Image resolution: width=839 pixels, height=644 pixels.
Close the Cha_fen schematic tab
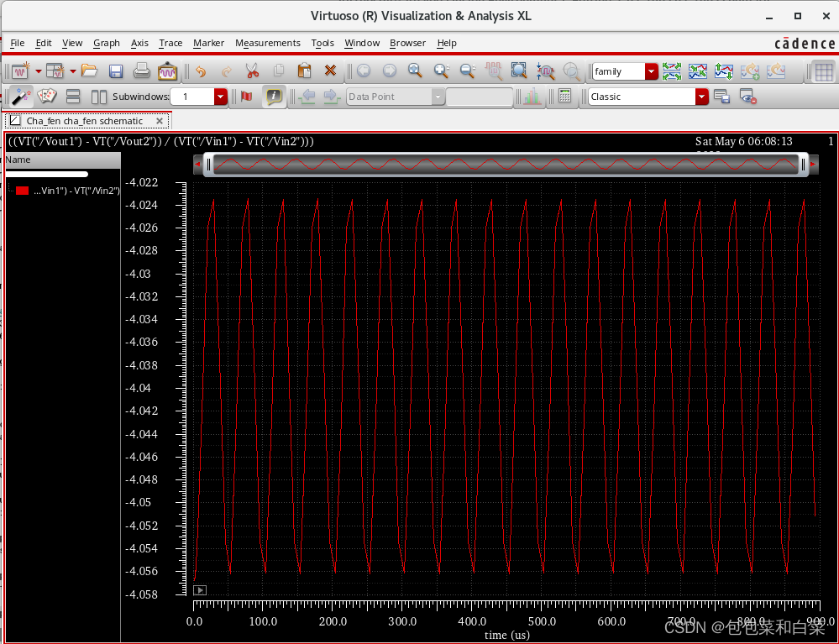click(x=159, y=121)
